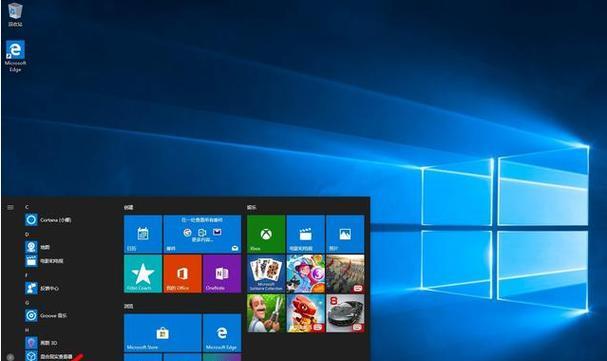The width and height of the screenshot is (607, 361).
Task: Open Cortana from the app list
Action: point(48,220)
